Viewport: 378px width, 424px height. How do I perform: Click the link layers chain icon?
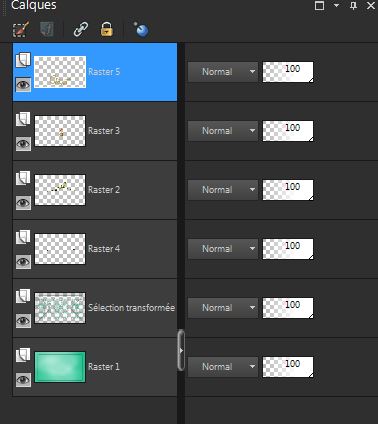81,29
